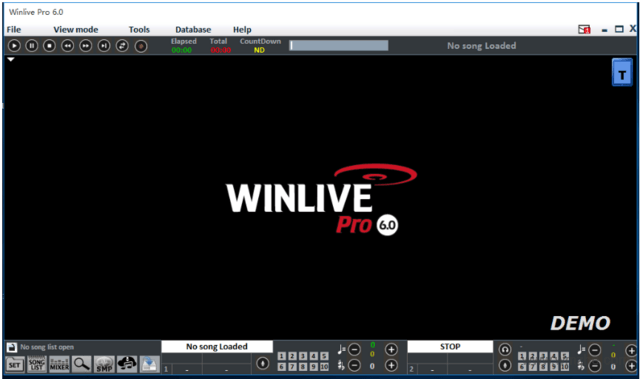Viewport: 640px width, 379px height.
Task: Click the cloud music icon
Action: pos(127,364)
